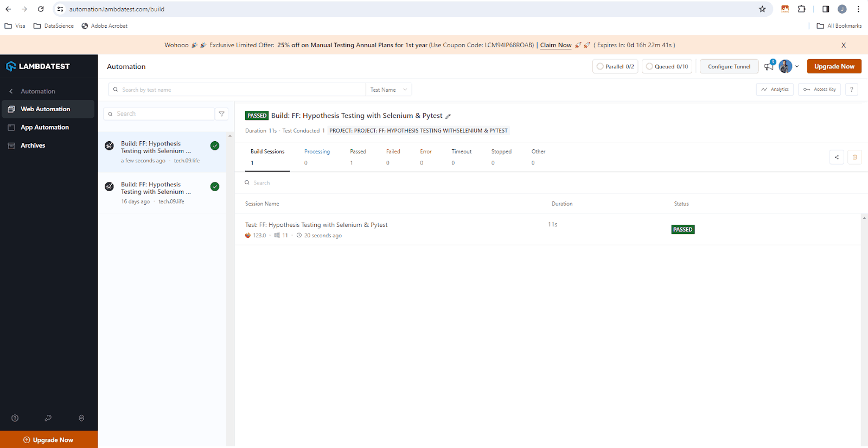
Task: Delete the build using trash icon
Action: 854,157
